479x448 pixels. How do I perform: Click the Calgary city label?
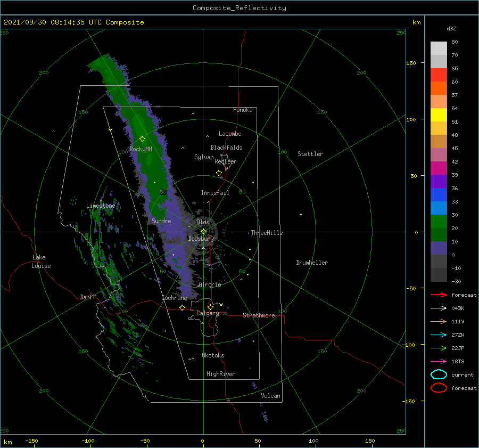point(208,313)
